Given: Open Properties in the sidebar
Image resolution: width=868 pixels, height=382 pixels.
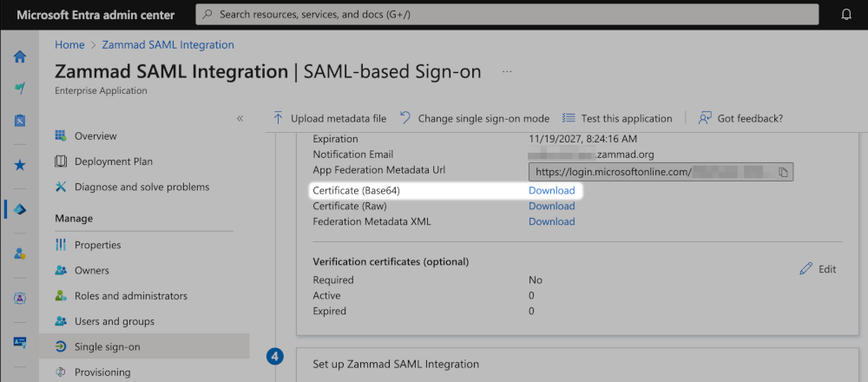Looking at the screenshot, I should click(x=97, y=245).
